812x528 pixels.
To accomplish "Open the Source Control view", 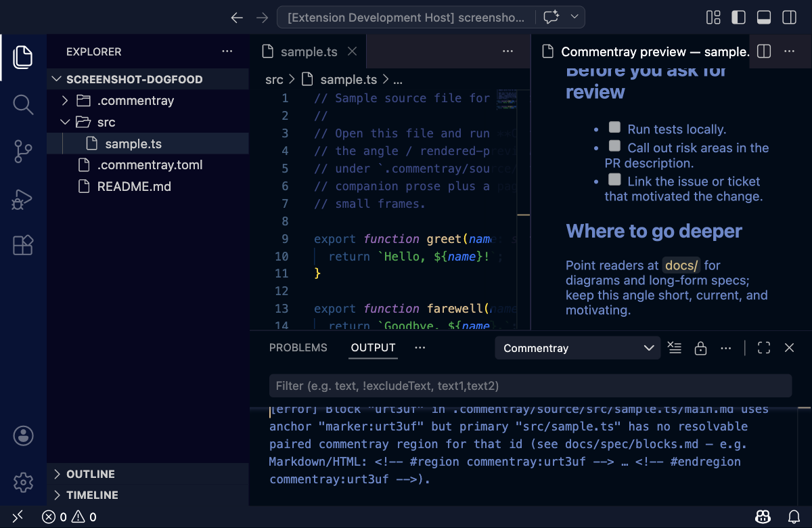I will coord(23,152).
